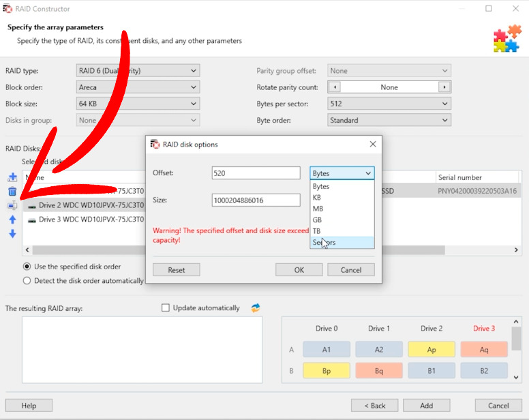Select the Drive 2 WDC row

[x=85, y=205]
